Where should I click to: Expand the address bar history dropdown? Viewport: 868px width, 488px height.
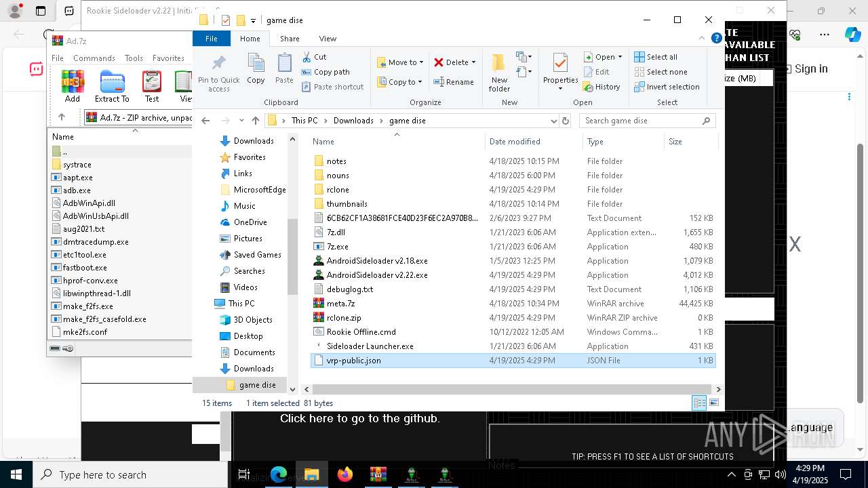[x=553, y=121]
